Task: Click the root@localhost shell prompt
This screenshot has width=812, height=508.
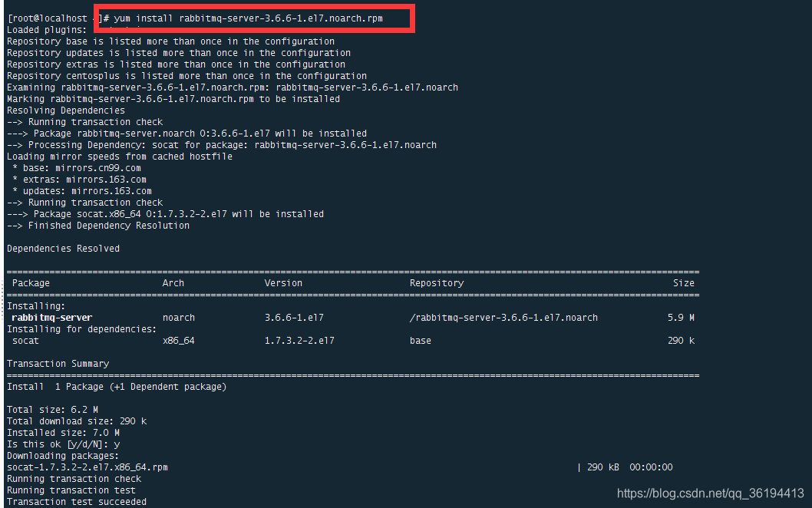Action: [x=47, y=18]
